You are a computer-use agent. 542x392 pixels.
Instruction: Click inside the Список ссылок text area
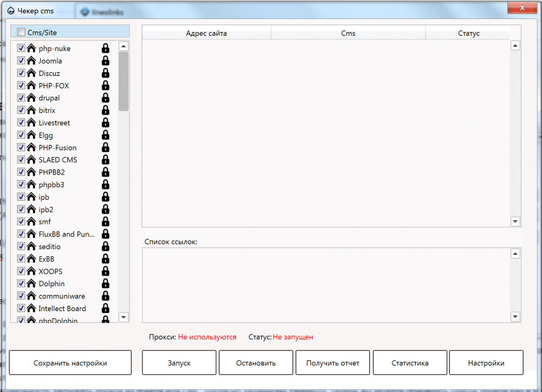coord(326,285)
